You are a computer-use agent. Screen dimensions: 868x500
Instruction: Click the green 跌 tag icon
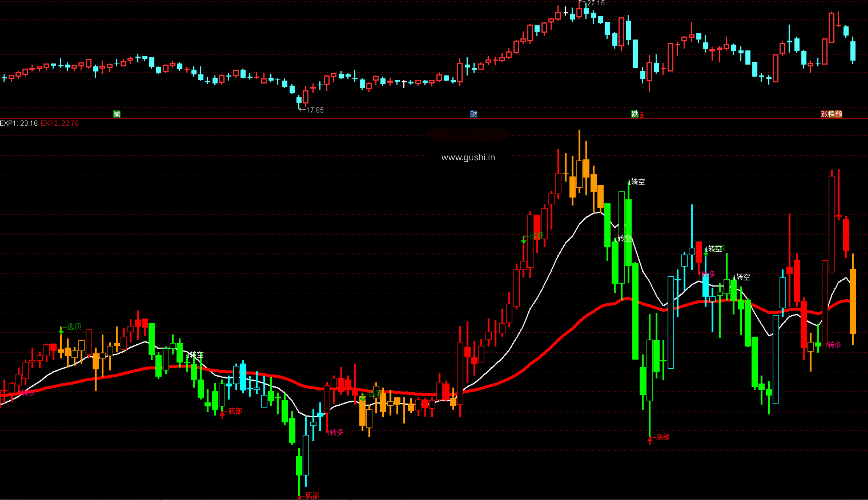[635, 114]
